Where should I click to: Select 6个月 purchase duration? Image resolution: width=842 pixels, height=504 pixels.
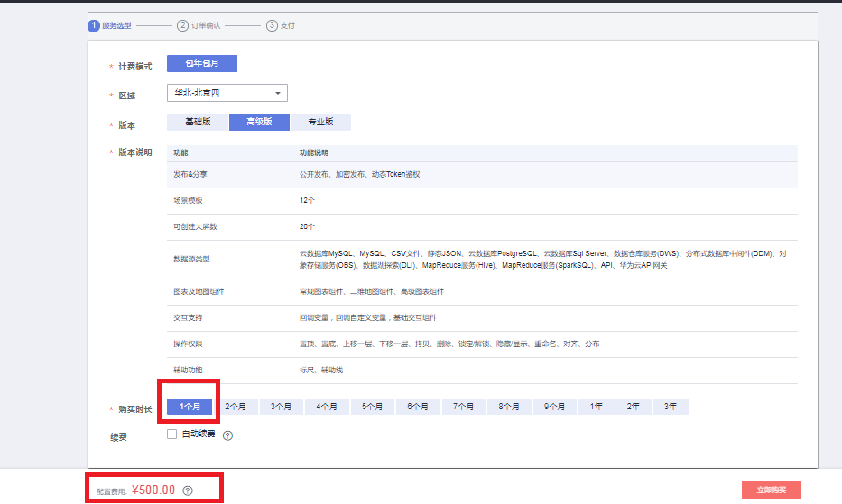point(418,407)
